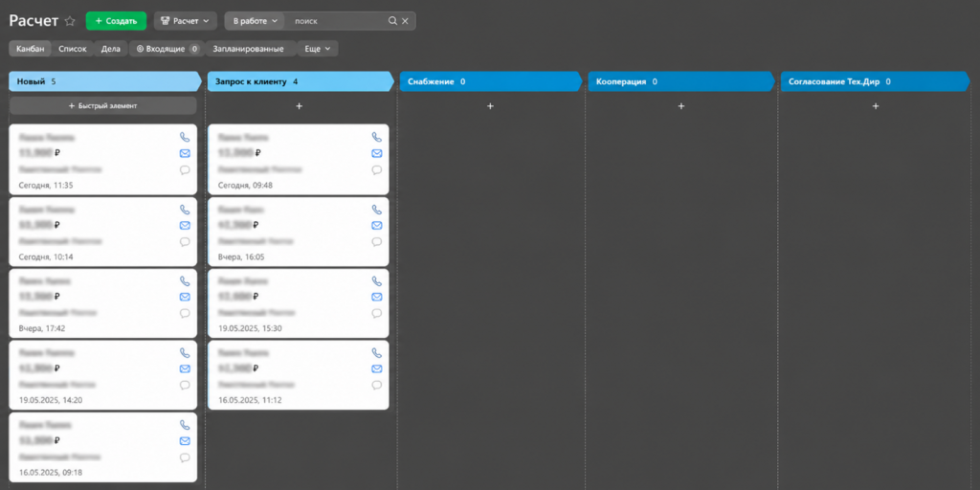Open chat on the Вчера, 17:42 card
980x490 pixels.
[x=185, y=313]
